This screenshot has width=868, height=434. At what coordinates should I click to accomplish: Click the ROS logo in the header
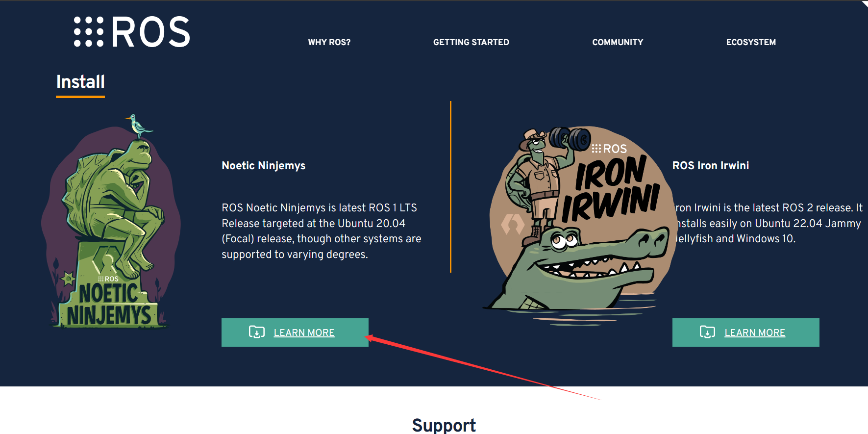[x=132, y=32]
